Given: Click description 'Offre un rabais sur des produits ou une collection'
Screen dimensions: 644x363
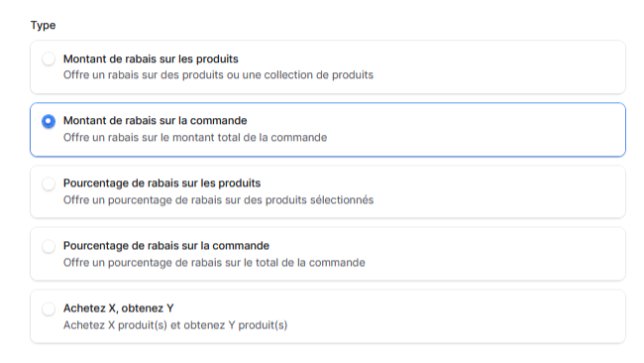Looking at the screenshot, I should coord(218,74).
